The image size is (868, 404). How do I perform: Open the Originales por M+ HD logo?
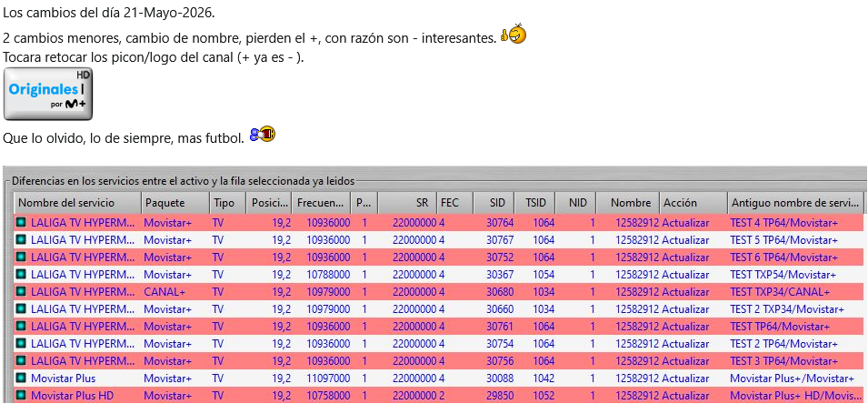pyautogui.click(x=48, y=94)
